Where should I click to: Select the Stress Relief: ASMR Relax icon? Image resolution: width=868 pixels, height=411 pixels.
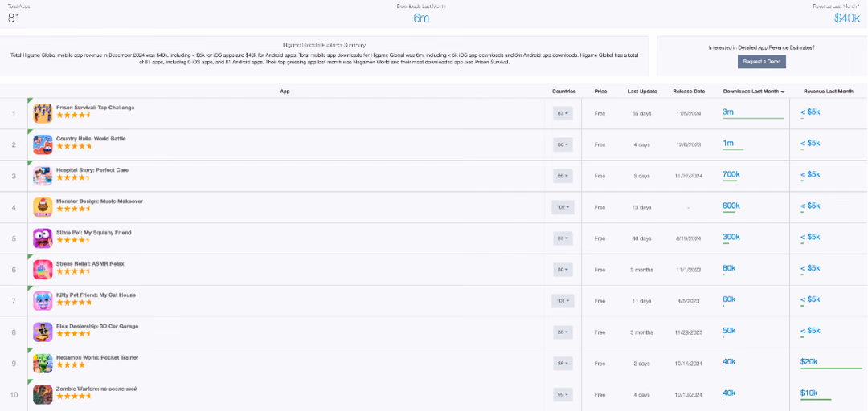click(43, 270)
